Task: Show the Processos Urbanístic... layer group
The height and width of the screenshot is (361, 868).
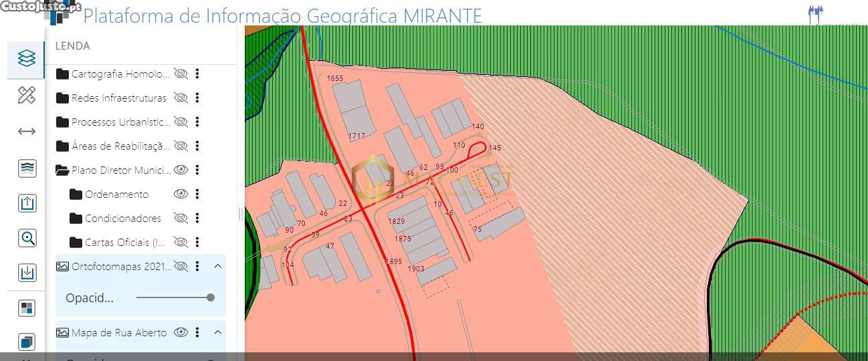Action: [181, 122]
